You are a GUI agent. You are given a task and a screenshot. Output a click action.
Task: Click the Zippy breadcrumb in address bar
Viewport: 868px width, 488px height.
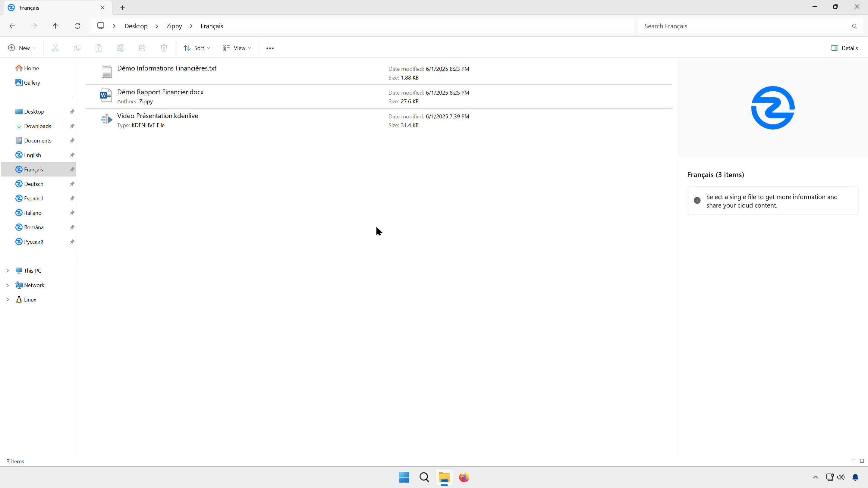(x=174, y=26)
